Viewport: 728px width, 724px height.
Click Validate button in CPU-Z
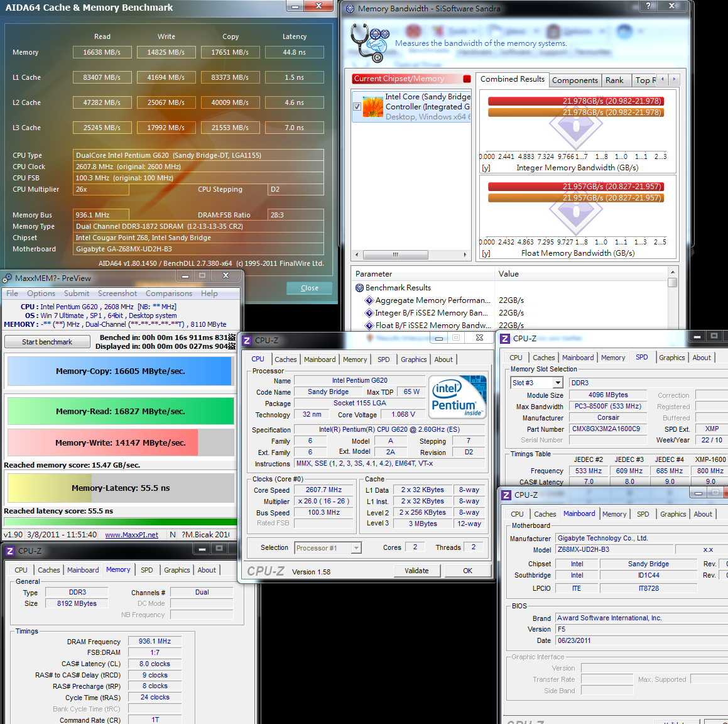tap(416, 571)
